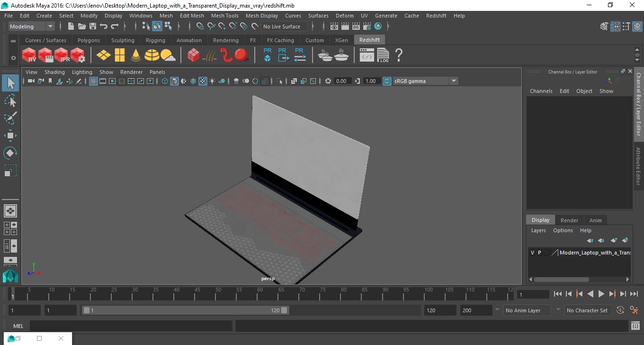Toggle layer playback P box
Screen dimensions: 644x345
539,253
